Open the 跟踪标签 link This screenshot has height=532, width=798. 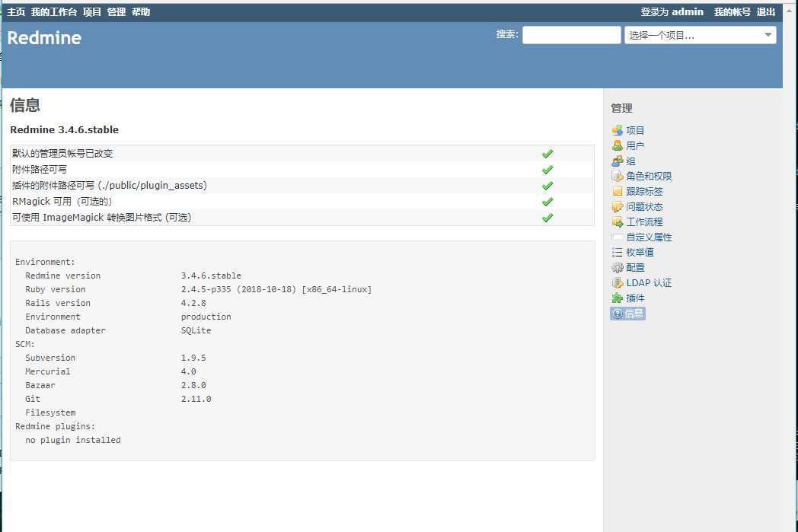click(644, 191)
